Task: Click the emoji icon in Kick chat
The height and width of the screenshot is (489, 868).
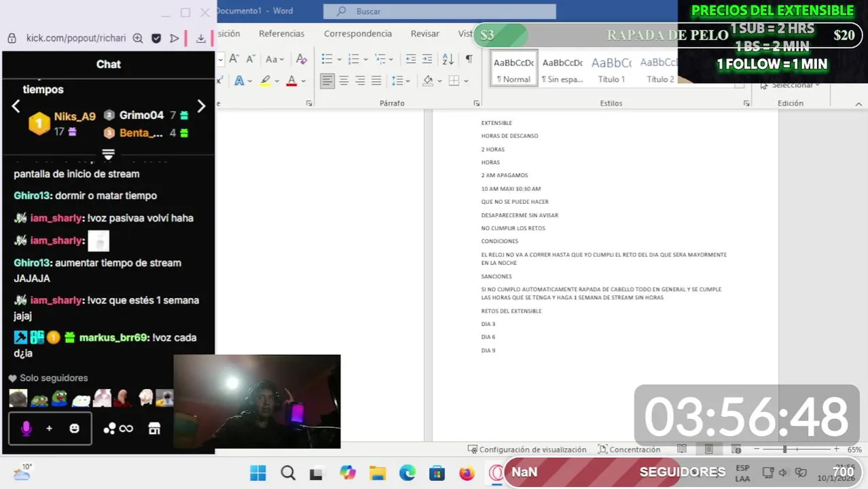Action: (74, 429)
